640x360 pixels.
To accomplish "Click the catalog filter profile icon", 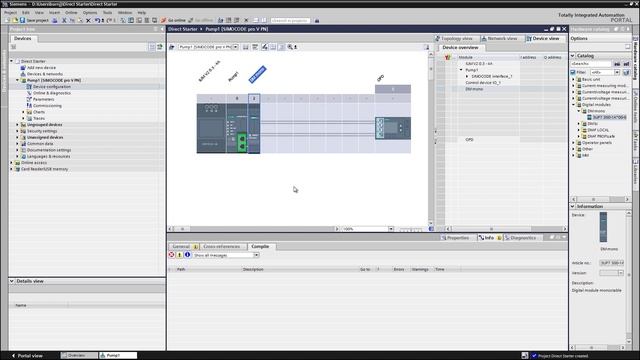I will pos(626,72).
